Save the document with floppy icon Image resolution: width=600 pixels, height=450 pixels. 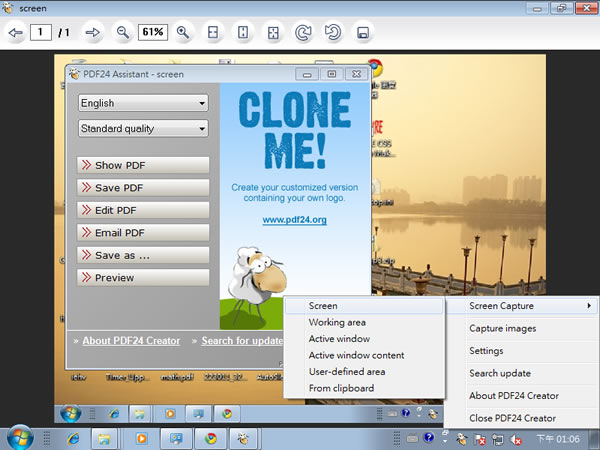pos(363,33)
